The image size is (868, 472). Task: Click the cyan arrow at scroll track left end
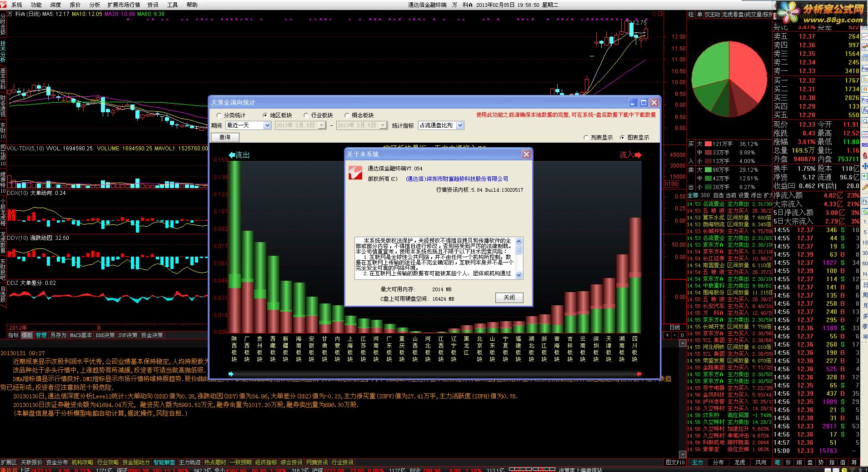(231, 374)
